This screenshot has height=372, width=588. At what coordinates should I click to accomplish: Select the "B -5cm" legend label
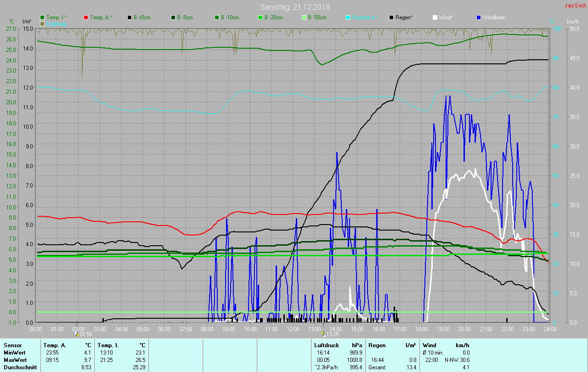tap(185, 17)
